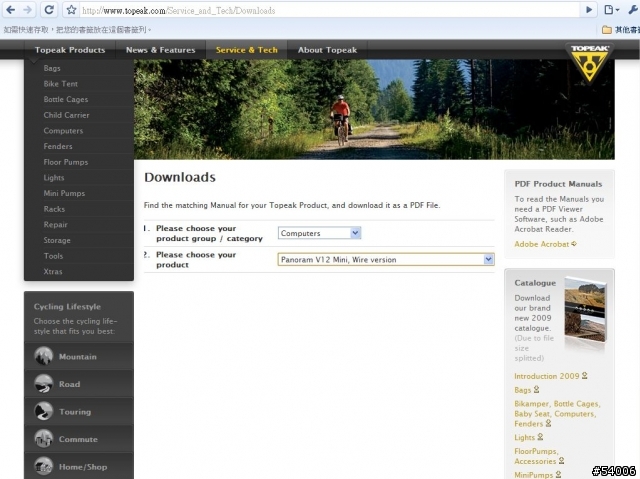
Task: Click download icon next to Introduction 2009
Action: click(x=584, y=375)
